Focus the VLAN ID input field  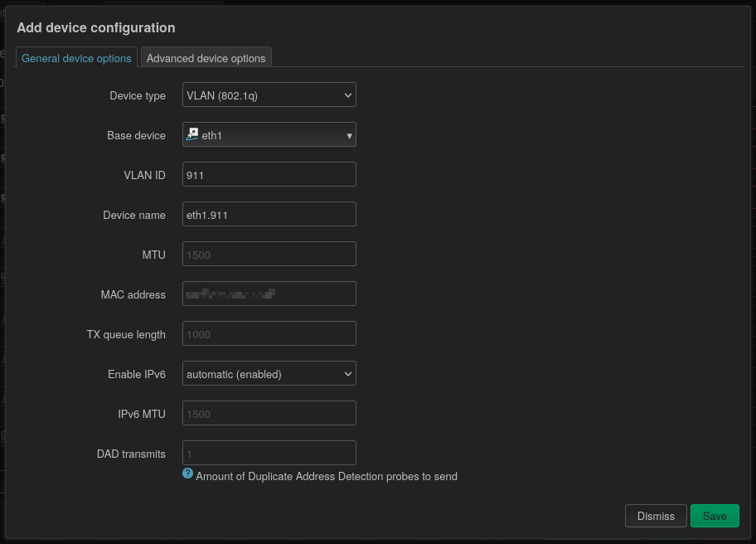pos(269,175)
